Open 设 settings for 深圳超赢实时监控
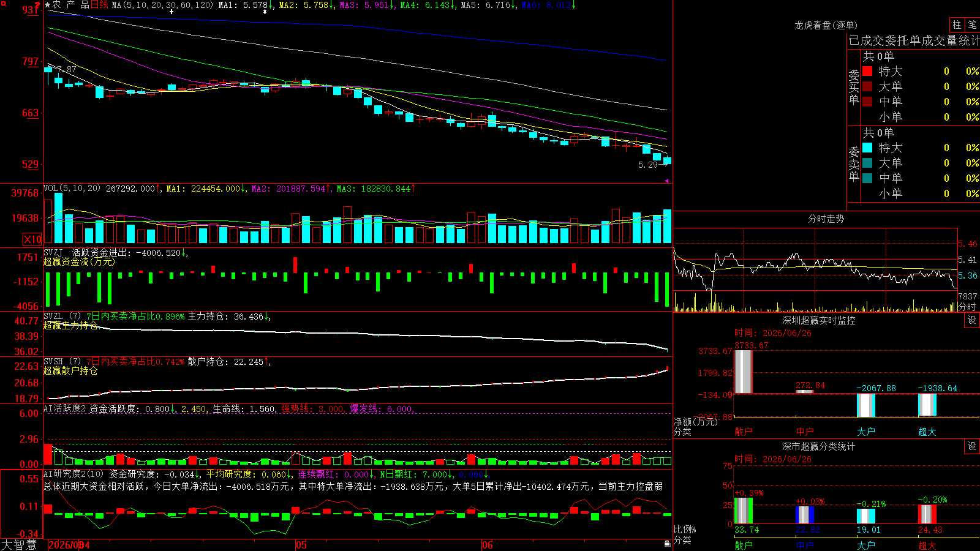 click(972, 320)
